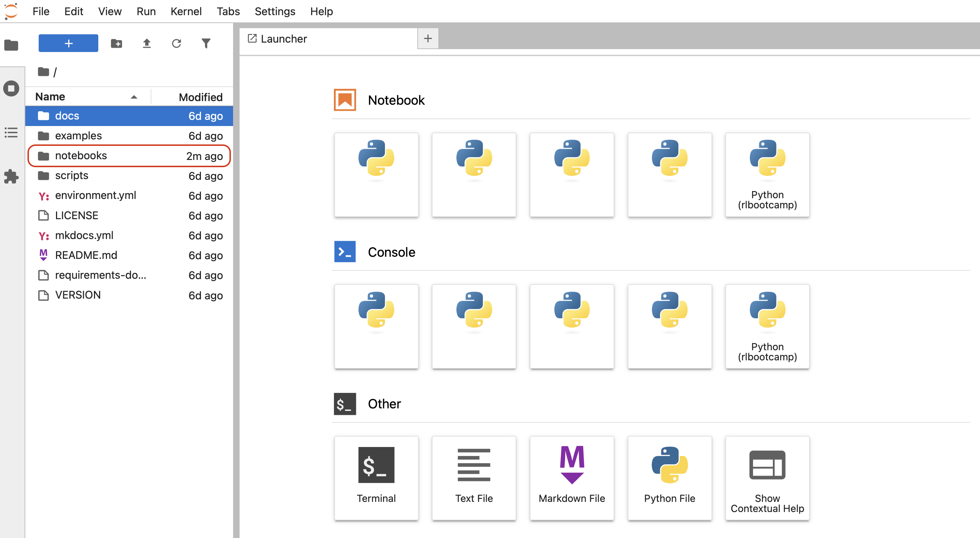Sort files by the Modified column
Viewport: 980px width, 538px height.
(193, 96)
